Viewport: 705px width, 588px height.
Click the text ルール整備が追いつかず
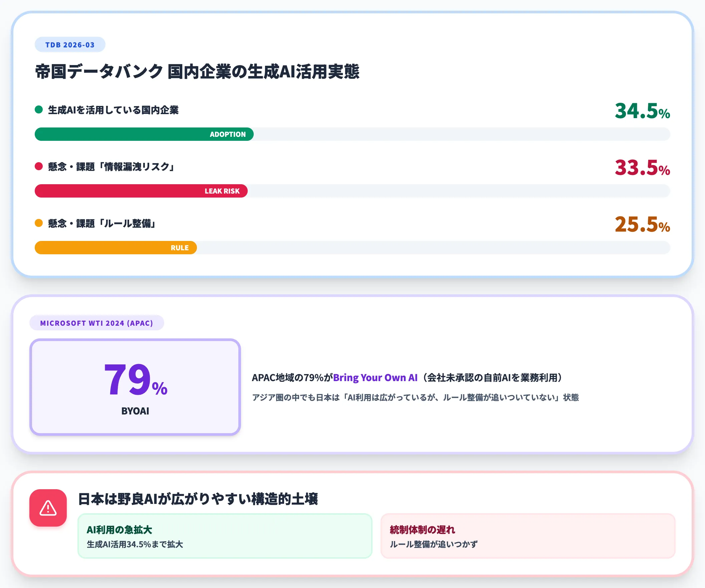coord(433,544)
